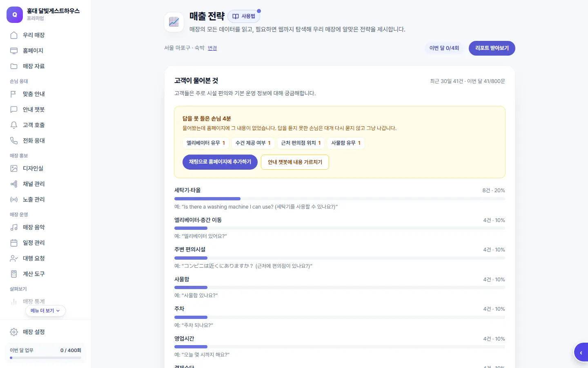The image size is (588, 368).
Task: Open 매장 설정 menu item
Action: [46, 332]
